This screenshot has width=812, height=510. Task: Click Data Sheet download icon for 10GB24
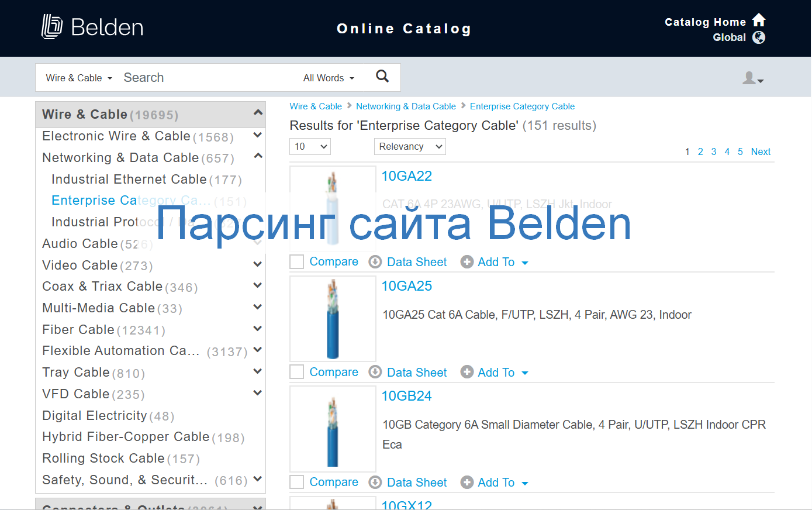coord(375,482)
